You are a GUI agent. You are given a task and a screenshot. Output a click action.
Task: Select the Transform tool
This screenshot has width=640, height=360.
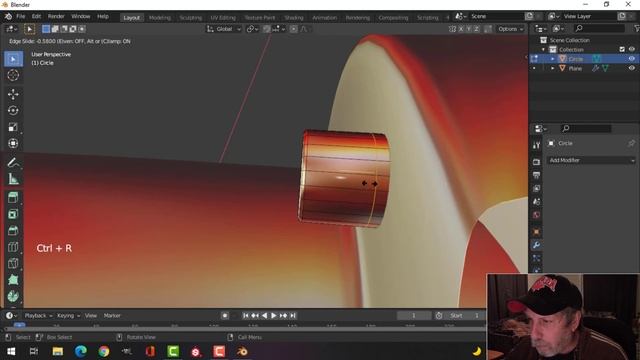[x=13, y=143]
